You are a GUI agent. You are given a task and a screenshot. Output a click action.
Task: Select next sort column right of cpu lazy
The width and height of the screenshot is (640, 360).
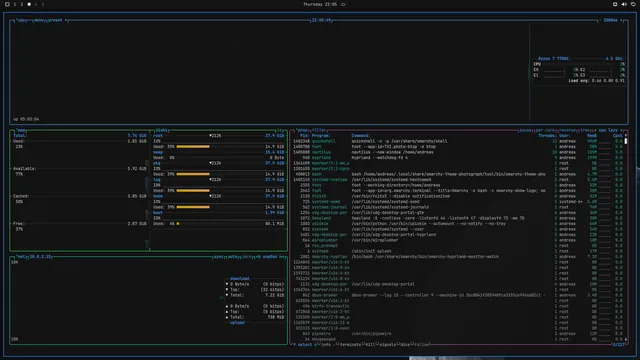pos(621,130)
